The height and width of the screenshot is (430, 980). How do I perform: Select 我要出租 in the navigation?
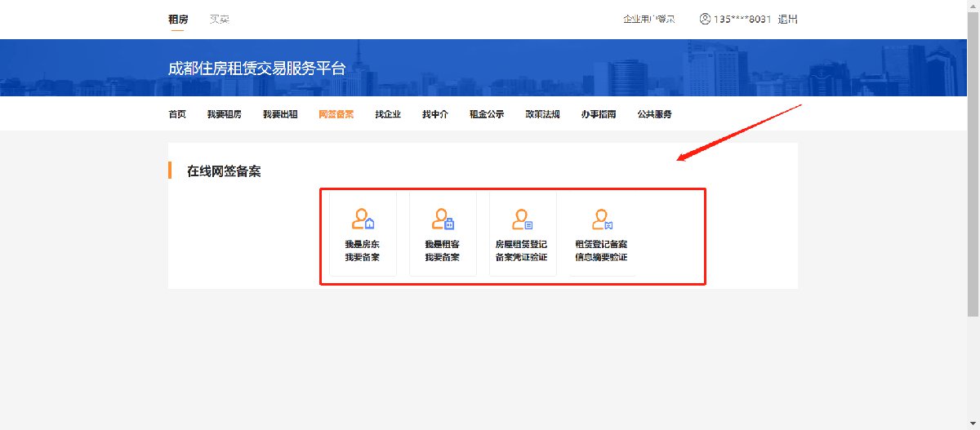point(280,114)
